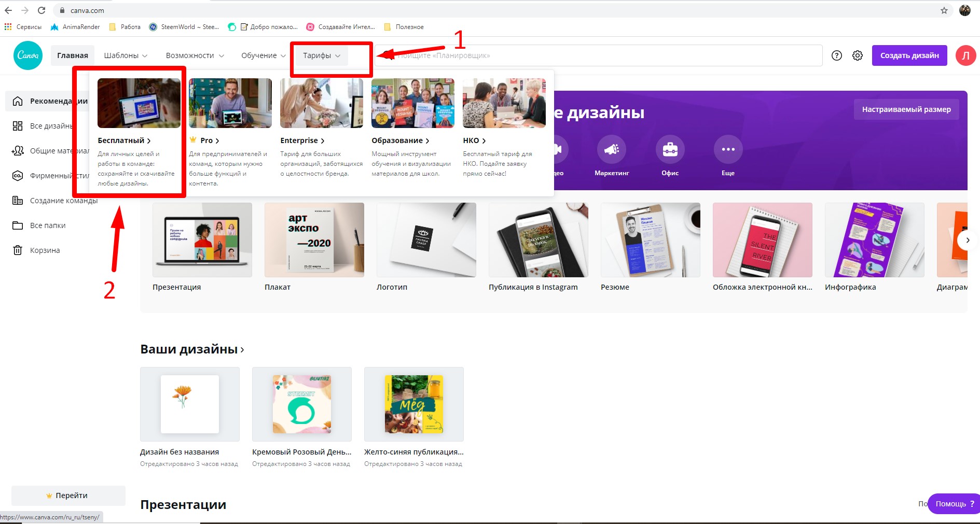This screenshot has width=980, height=524.
Task: Select the Маркетинг megaphone icon
Action: point(612,149)
